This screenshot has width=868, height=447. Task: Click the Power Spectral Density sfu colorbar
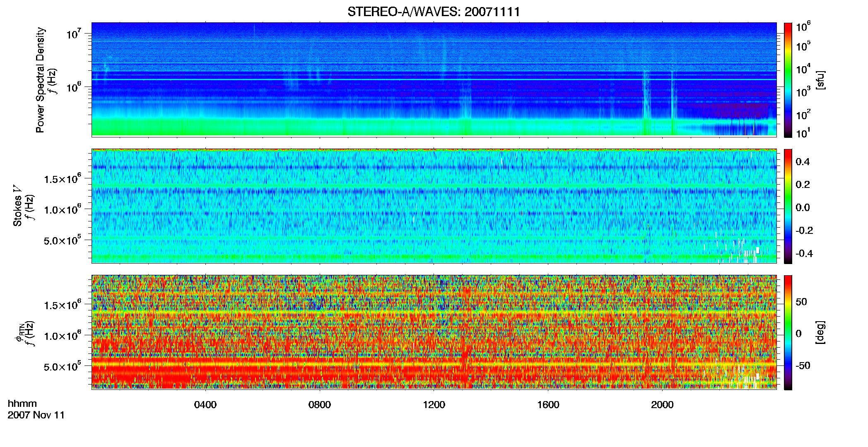pyautogui.click(x=788, y=80)
